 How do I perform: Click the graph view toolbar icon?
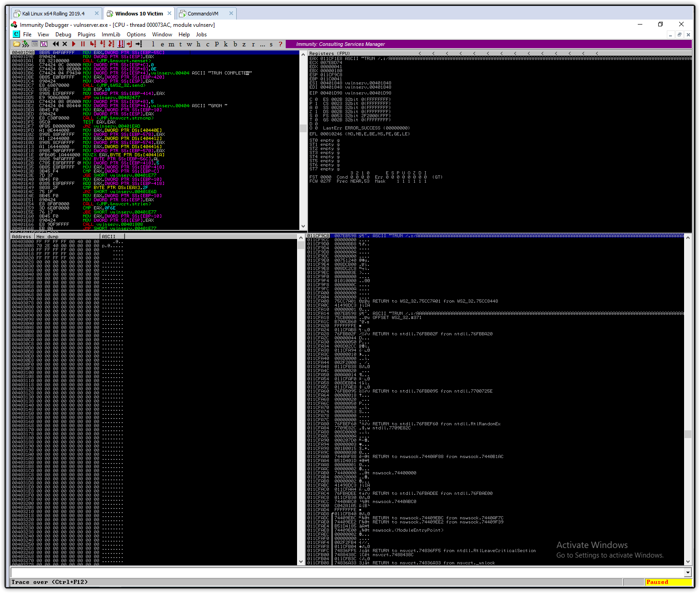click(x=44, y=44)
